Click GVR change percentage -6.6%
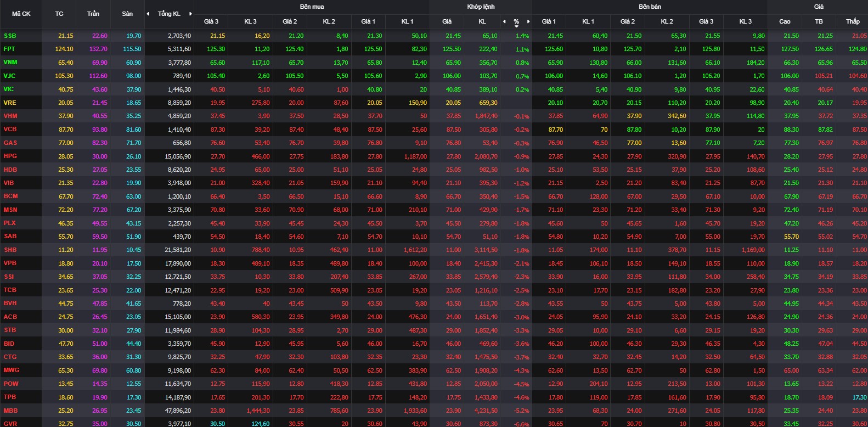The width and height of the screenshot is (868, 427). point(521,424)
